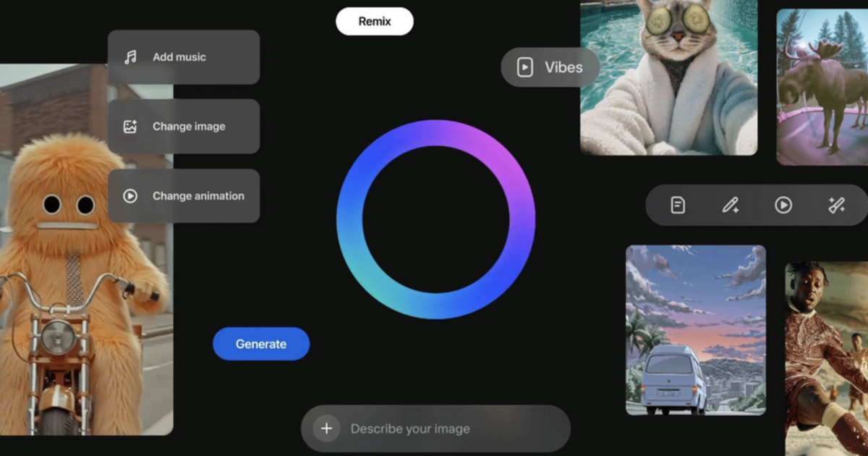Select the pencil with sparkle icon

[731, 206]
